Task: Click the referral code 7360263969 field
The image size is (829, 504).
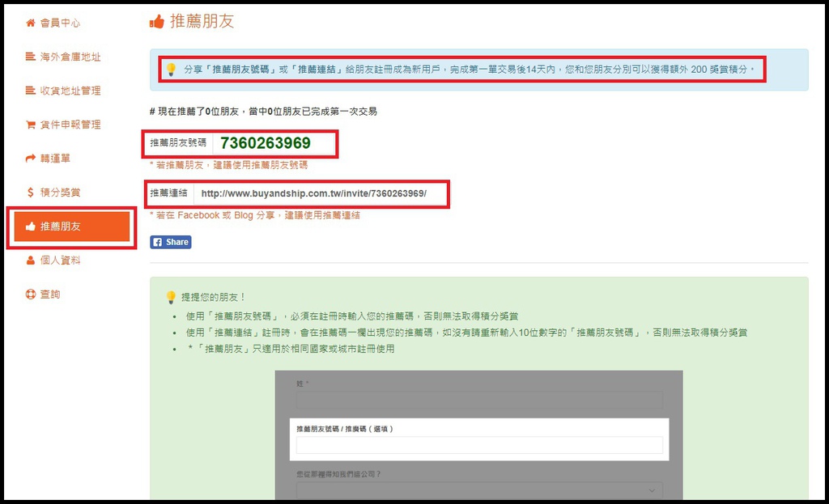Action: pyautogui.click(x=274, y=143)
